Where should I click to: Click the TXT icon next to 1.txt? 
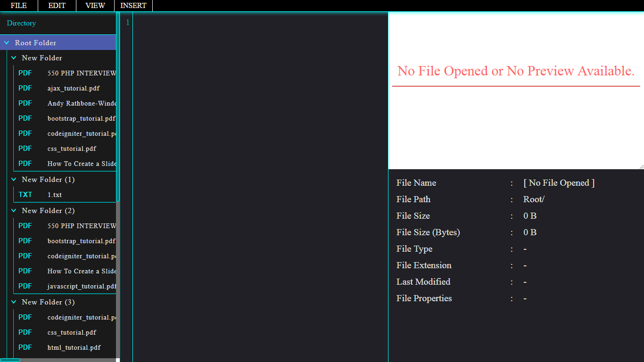25,195
